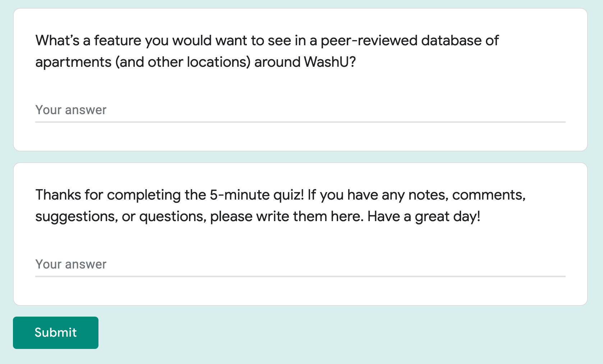Click the phrase "Have a great day!"
The image size is (603, 364).
click(x=424, y=216)
